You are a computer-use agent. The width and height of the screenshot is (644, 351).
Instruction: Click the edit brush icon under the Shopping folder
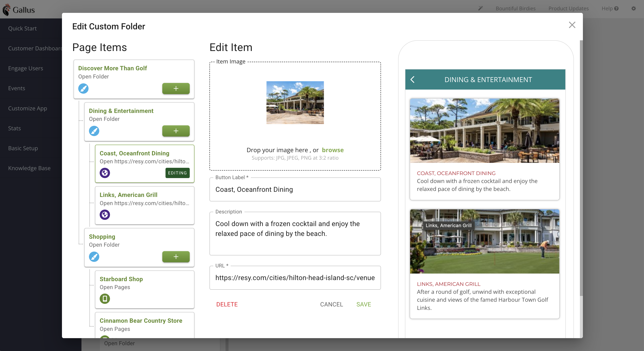pyautogui.click(x=94, y=256)
